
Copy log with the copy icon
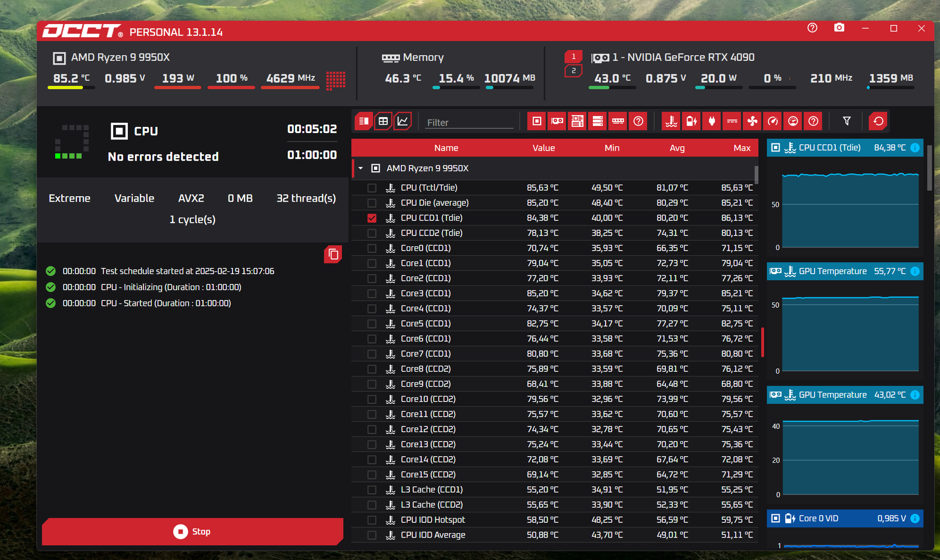(333, 254)
